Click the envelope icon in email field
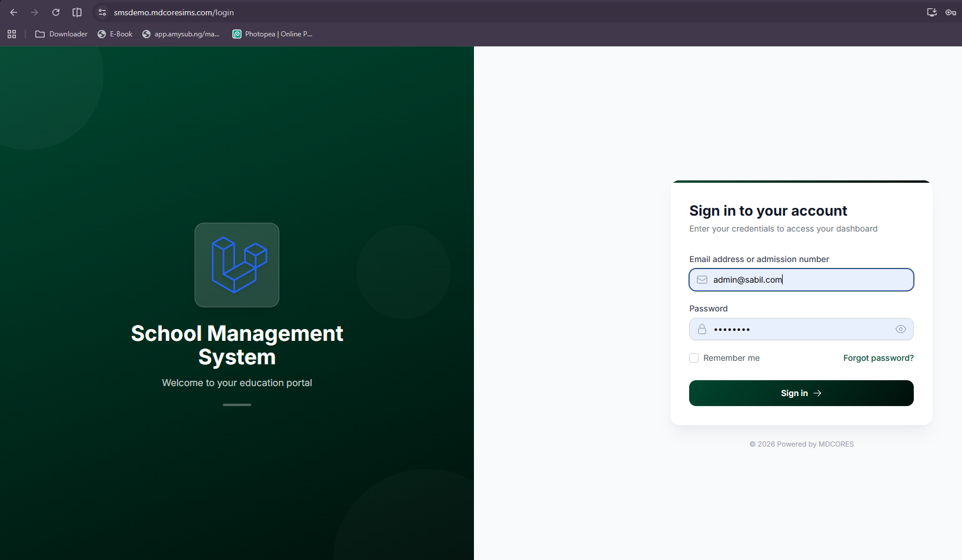Image resolution: width=962 pixels, height=560 pixels. point(702,280)
